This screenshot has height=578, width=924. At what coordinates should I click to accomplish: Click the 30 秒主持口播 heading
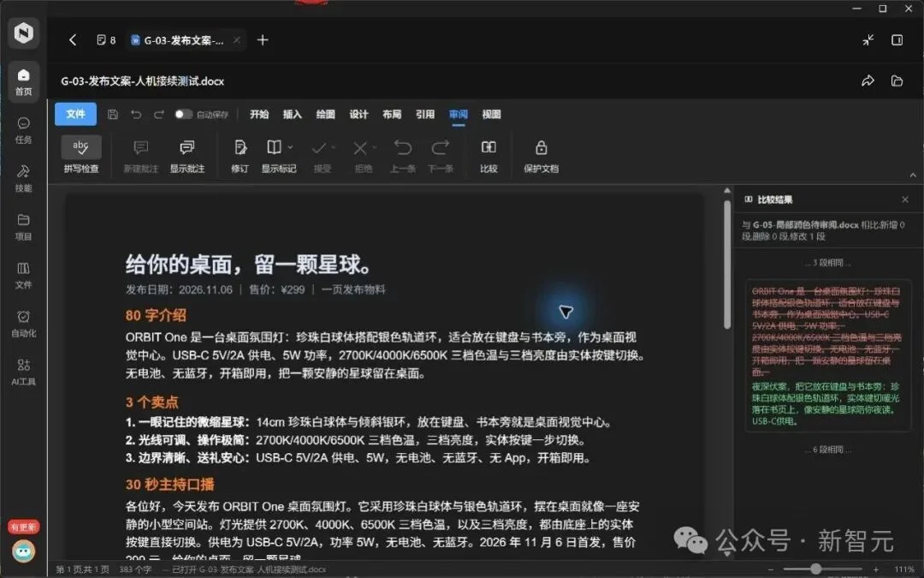169,484
